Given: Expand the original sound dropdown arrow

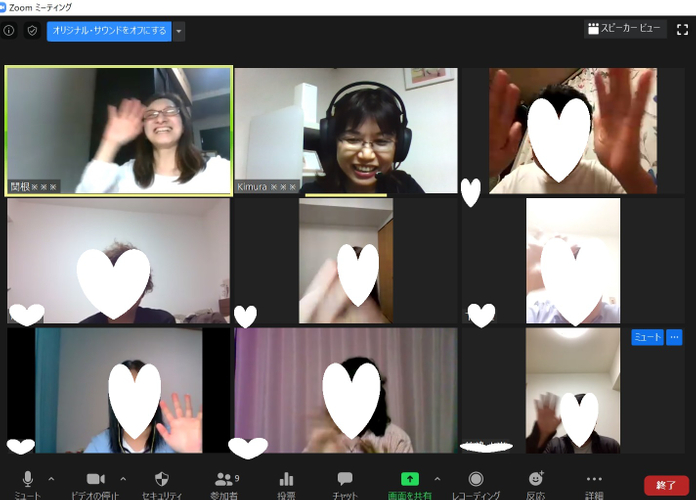Looking at the screenshot, I should (179, 31).
